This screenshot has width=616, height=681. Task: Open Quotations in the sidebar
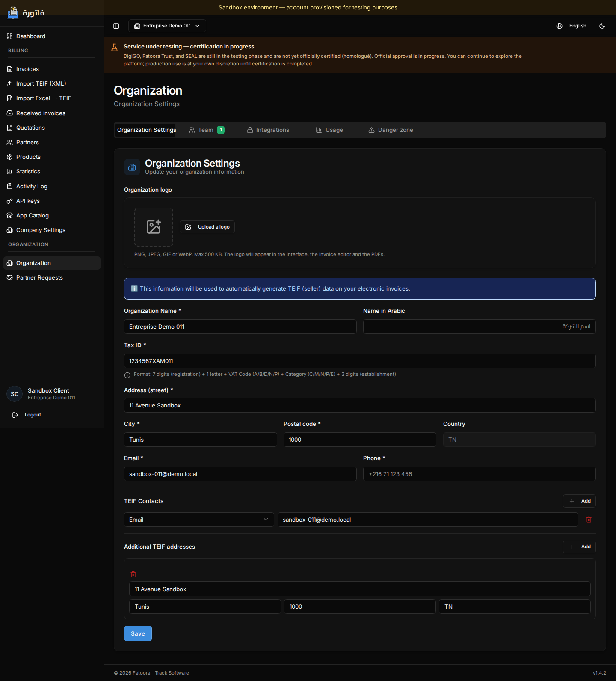pos(52,128)
